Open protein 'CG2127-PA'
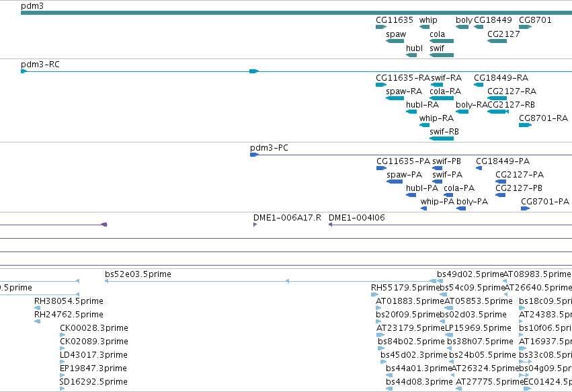Viewport: 572px width, 392px height. tap(520, 175)
